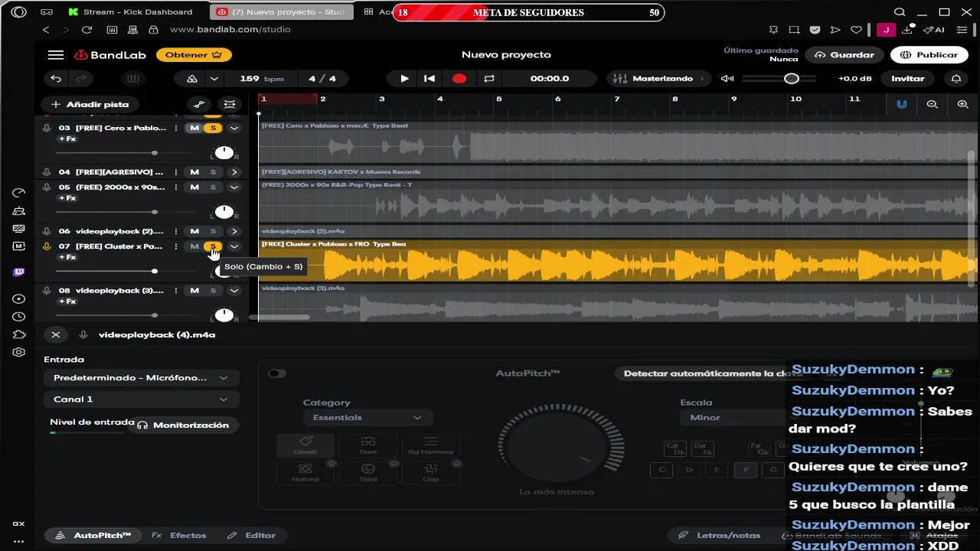Screen dimensions: 980x551
Task: Zoom out the timeline
Action: pos(932,104)
